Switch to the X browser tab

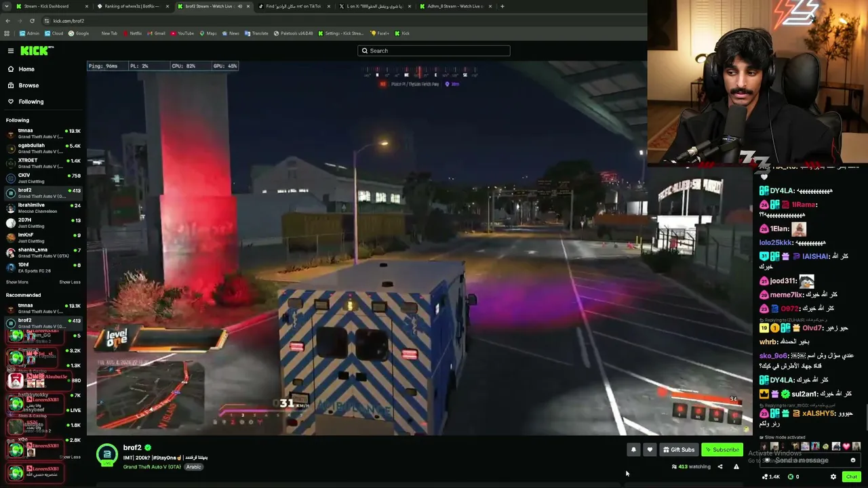(x=374, y=6)
